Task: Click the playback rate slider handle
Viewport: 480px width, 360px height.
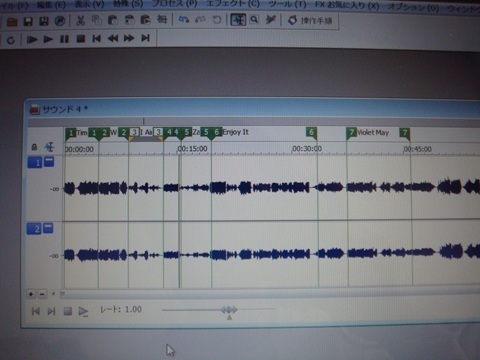Action: click(x=229, y=310)
